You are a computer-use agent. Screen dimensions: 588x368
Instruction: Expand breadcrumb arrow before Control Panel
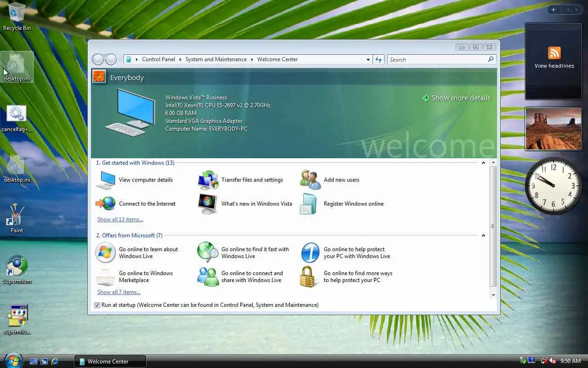(x=136, y=59)
